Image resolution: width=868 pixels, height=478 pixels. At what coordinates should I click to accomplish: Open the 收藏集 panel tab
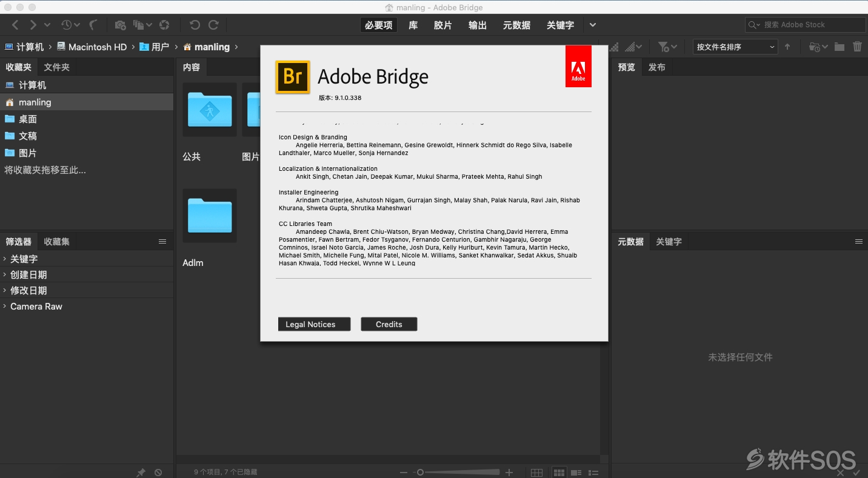click(57, 241)
